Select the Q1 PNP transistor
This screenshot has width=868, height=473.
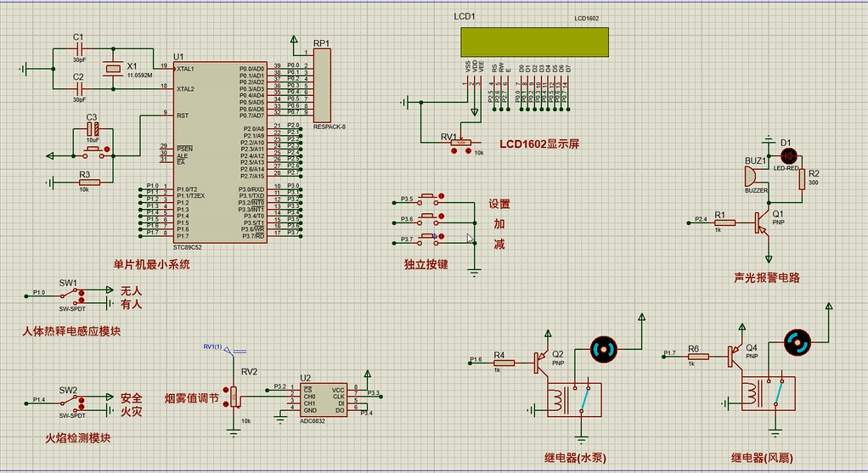tap(763, 223)
